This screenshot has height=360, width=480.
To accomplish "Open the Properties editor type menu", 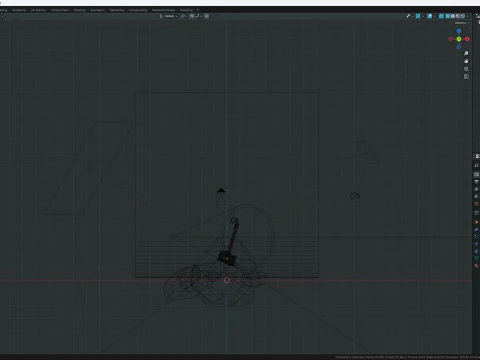I will point(477,156).
